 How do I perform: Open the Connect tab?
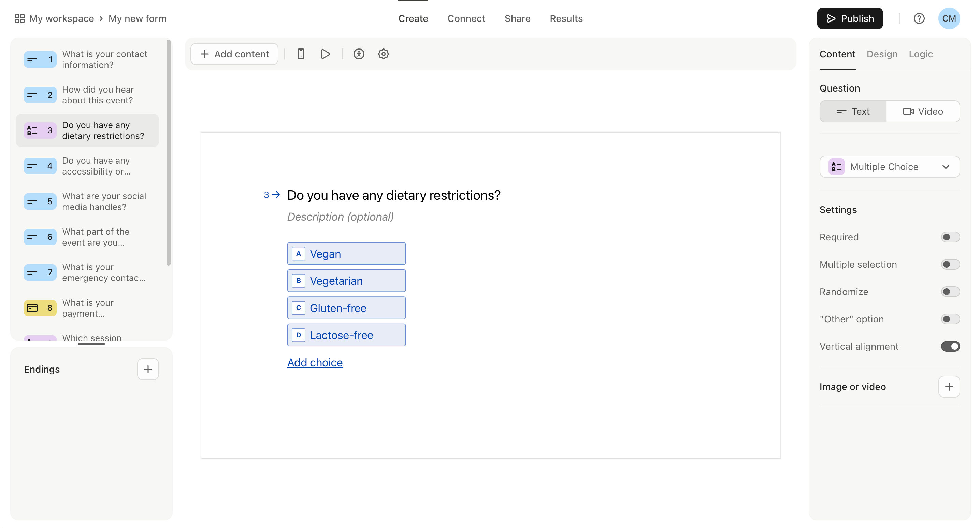tap(466, 18)
